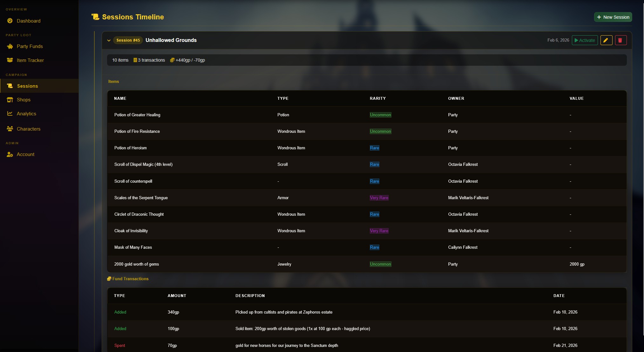Open the Sessions menu item
The height and width of the screenshot is (352, 644).
27,86
